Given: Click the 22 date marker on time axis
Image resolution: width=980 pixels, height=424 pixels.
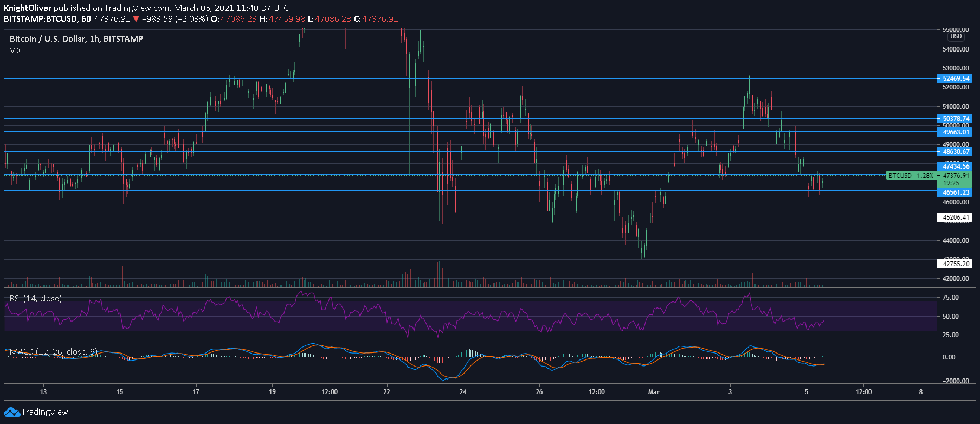Looking at the screenshot, I should coord(386,392).
